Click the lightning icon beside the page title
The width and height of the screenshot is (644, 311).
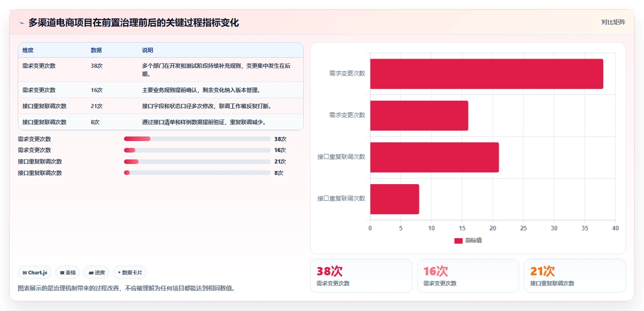click(22, 23)
